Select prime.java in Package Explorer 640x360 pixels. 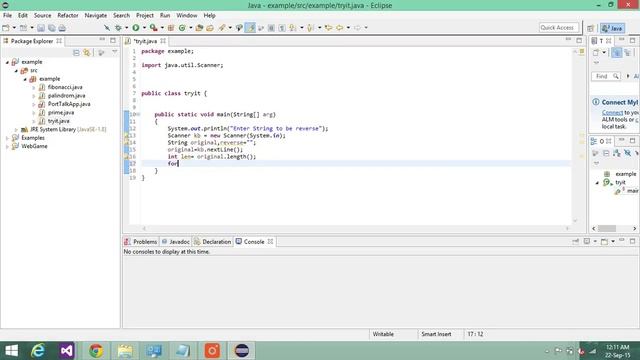(61, 113)
